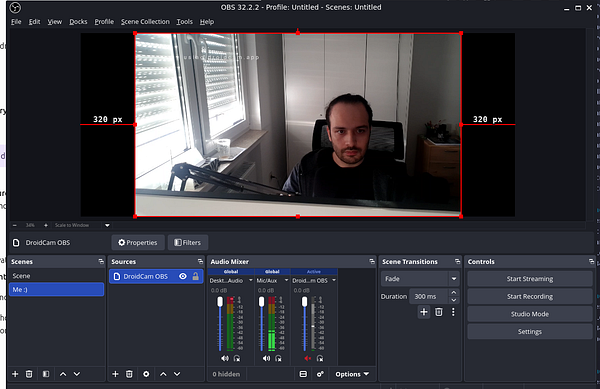Image resolution: width=600 pixels, height=389 pixels.
Task: Pop out the Sources dock panel
Action: (x=200, y=262)
